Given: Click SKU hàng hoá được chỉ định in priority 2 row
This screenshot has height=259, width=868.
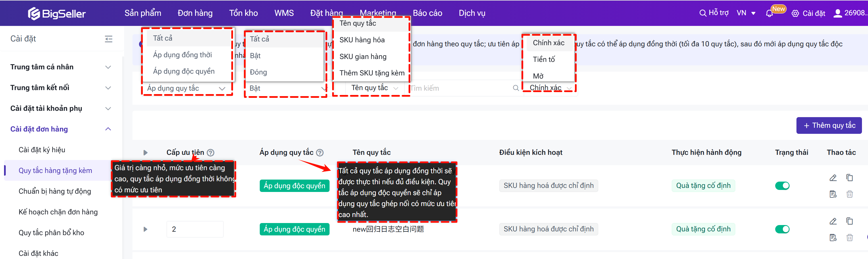Looking at the screenshot, I should pos(548,229).
